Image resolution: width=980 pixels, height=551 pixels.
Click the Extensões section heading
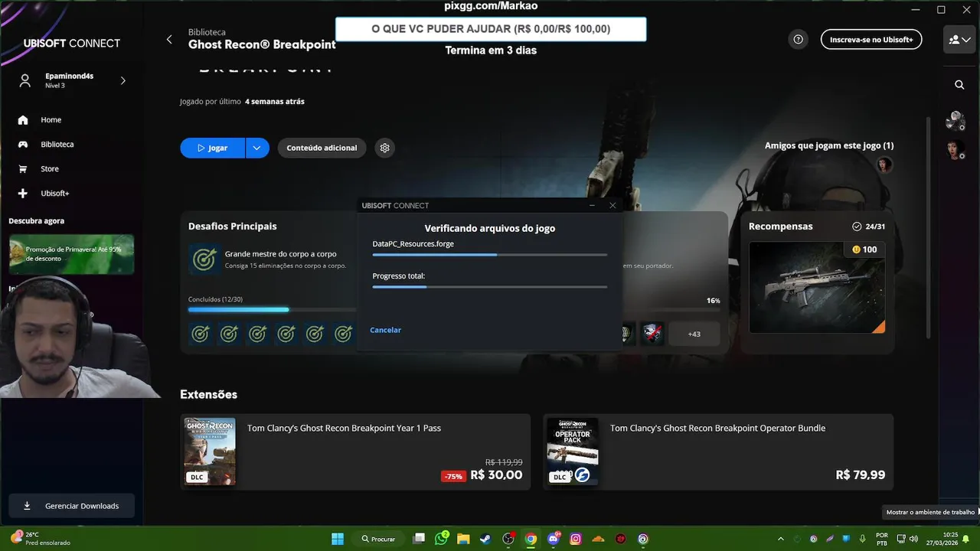click(208, 394)
